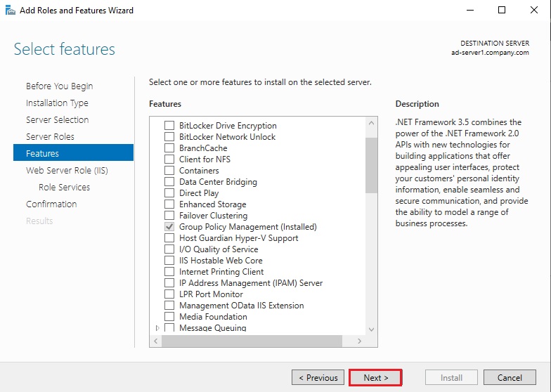Expand the Message Queuing tree node
Viewport: 551px width, 392px height.
pyautogui.click(x=157, y=328)
